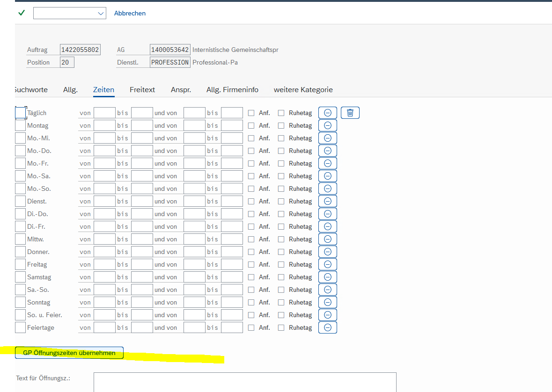The image size is (552, 392).
Task: Click second 'von' time field for Dienst.
Action: pos(194,201)
